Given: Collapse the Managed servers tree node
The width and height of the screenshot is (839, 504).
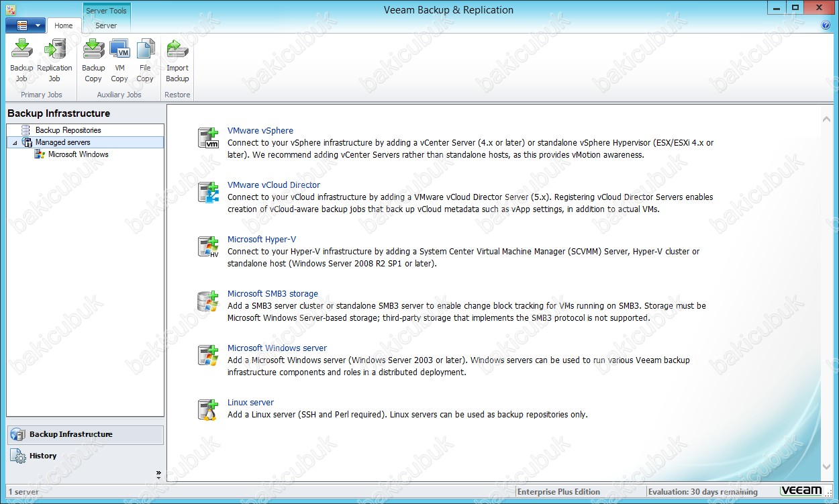Looking at the screenshot, I should (x=15, y=142).
